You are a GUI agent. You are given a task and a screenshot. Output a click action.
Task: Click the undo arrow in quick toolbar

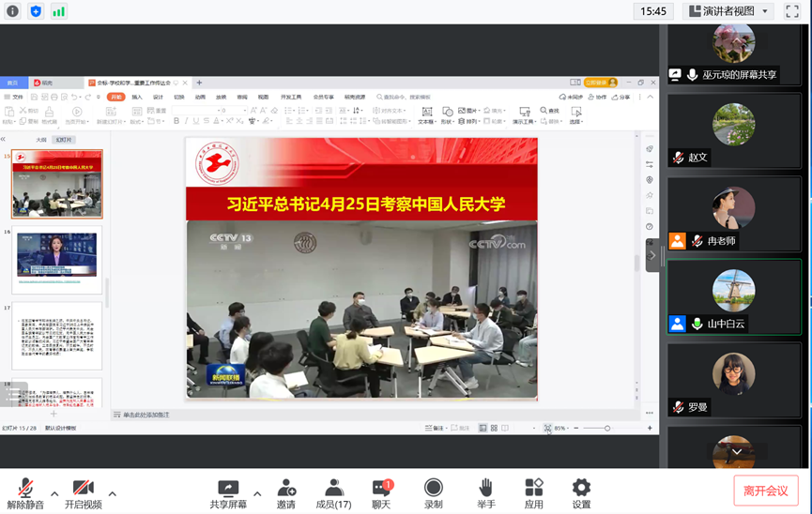(x=74, y=97)
